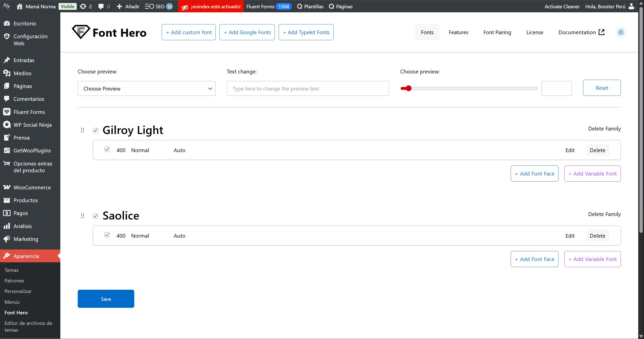Click the preview size number field
Screen dimensions: 644x339
(x=556, y=89)
